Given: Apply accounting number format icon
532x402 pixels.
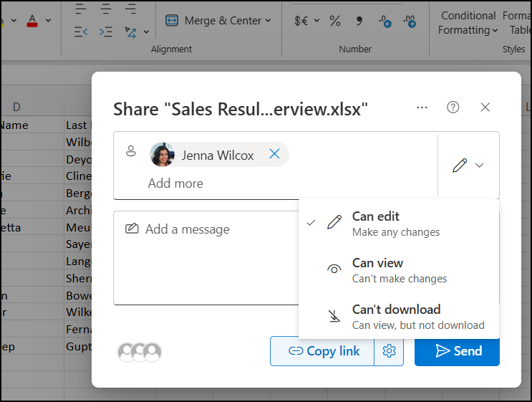Looking at the screenshot, I should pyautogui.click(x=301, y=21).
